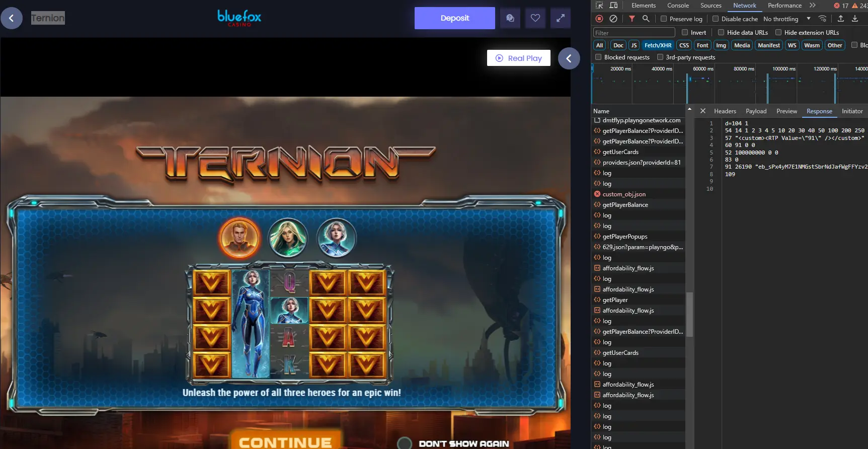Select the male hero portrait
This screenshot has height=449, width=868.
click(240, 238)
